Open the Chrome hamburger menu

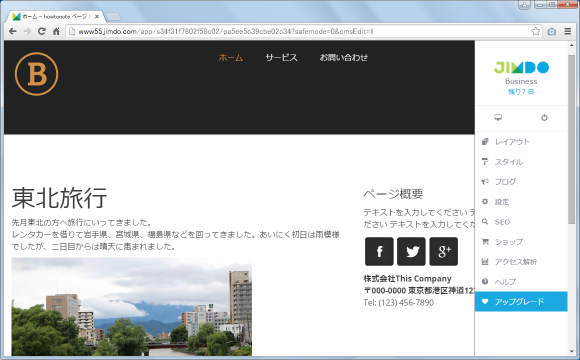tap(568, 31)
